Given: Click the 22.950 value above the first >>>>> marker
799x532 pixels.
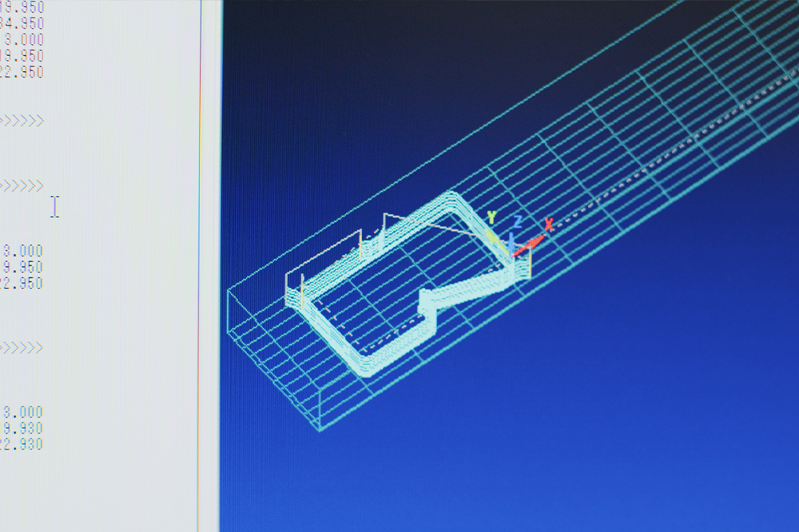Looking at the screenshot, I should (x=22, y=72).
